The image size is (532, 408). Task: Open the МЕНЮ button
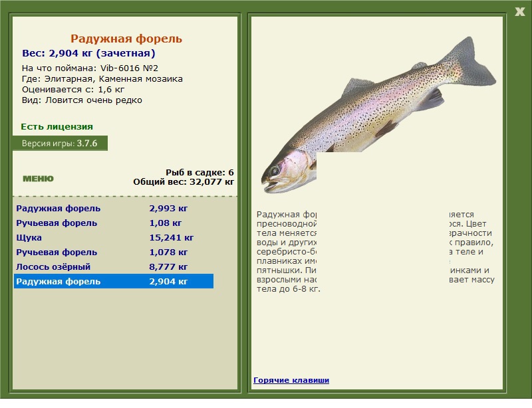[x=38, y=179]
